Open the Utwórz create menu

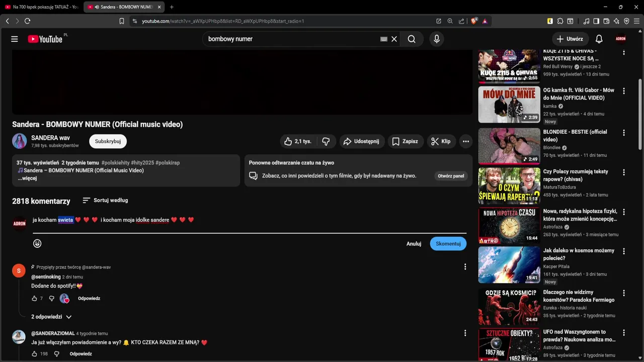coord(570,39)
